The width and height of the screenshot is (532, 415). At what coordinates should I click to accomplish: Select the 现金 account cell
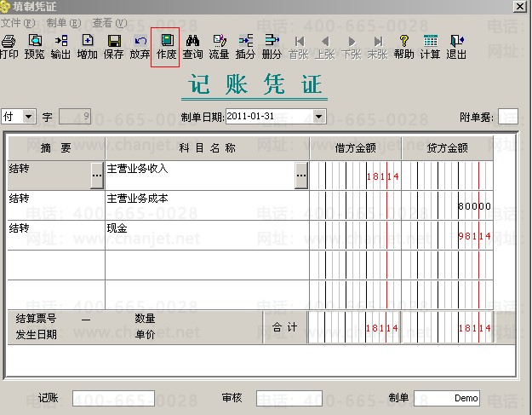coord(208,235)
